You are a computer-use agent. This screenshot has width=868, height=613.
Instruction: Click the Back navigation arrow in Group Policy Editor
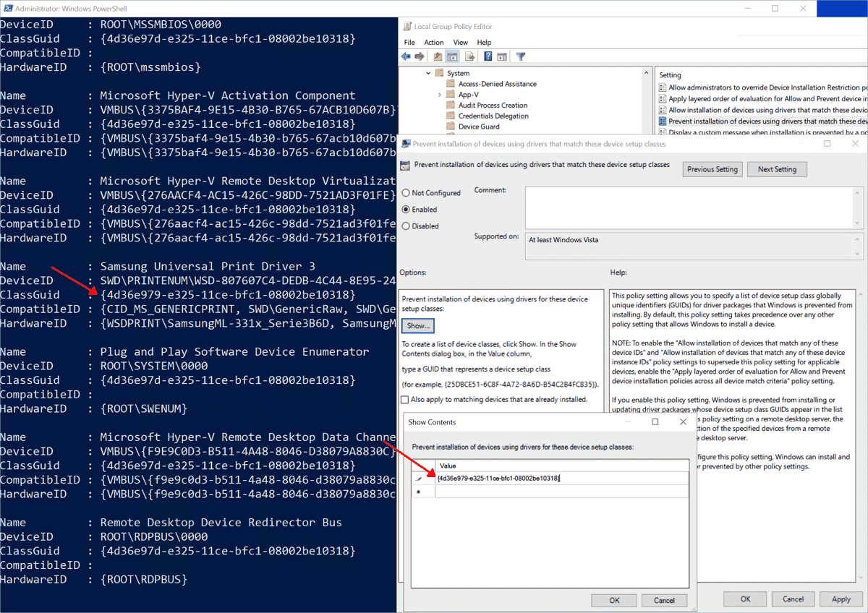click(407, 56)
